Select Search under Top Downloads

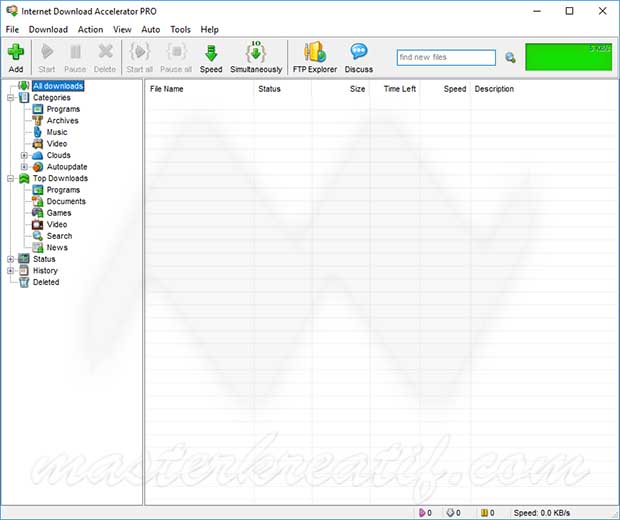point(59,236)
